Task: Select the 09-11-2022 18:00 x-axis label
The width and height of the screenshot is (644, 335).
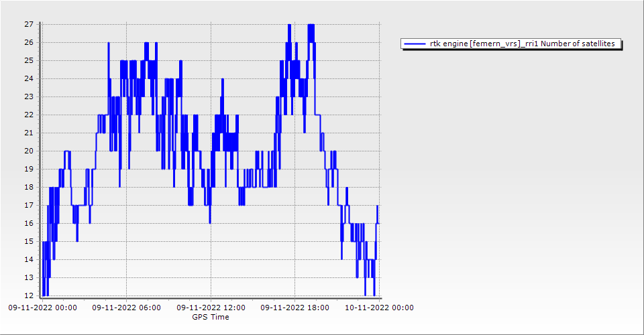Action: 294,308
